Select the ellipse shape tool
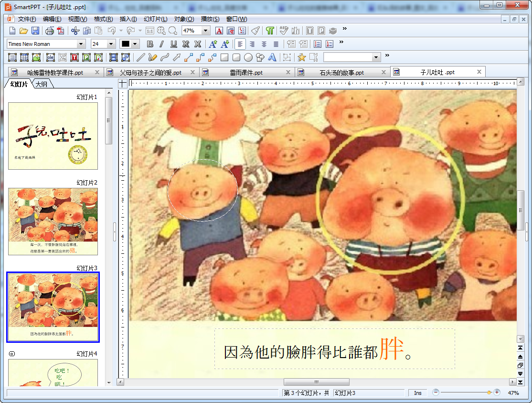The width and height of the screenshot is (532, 403). point(248,57)
